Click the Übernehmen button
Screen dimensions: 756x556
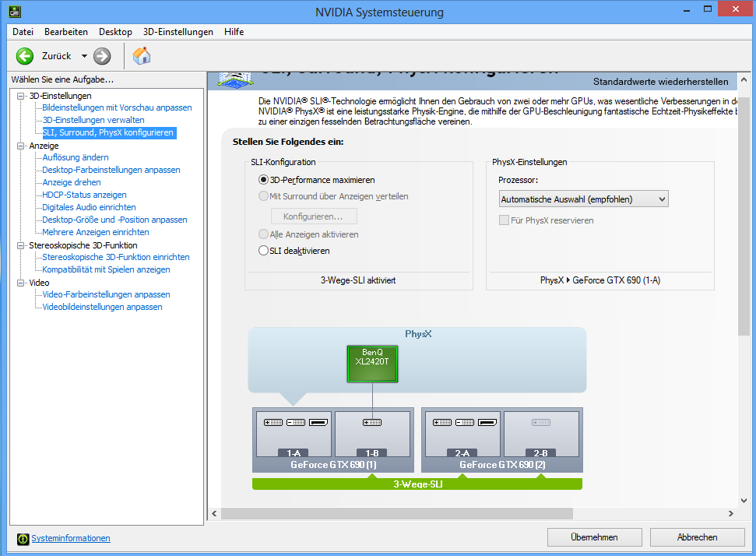tap(595, 537)
